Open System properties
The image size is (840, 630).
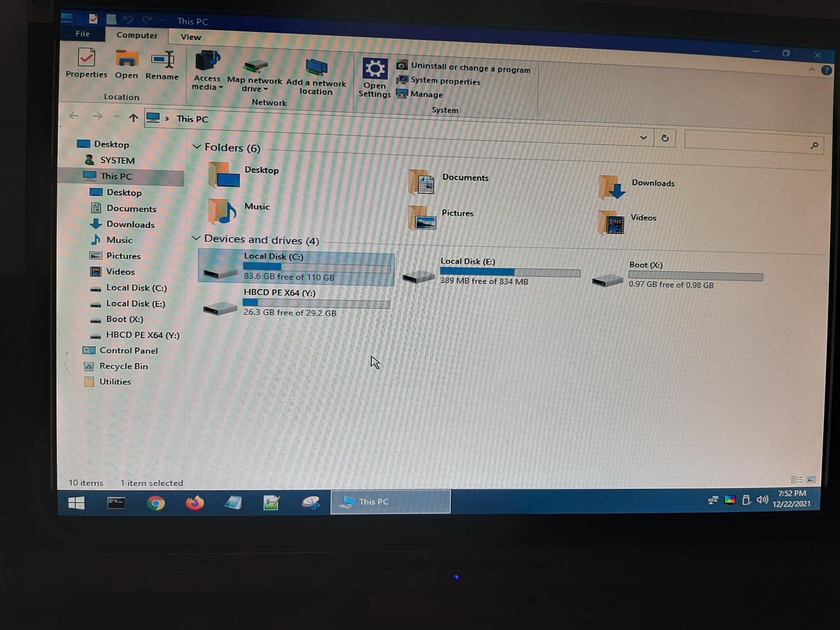[438, 80]
